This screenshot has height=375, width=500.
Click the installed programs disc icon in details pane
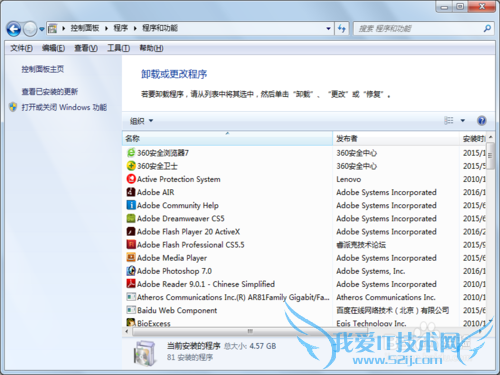click(145, 353)
